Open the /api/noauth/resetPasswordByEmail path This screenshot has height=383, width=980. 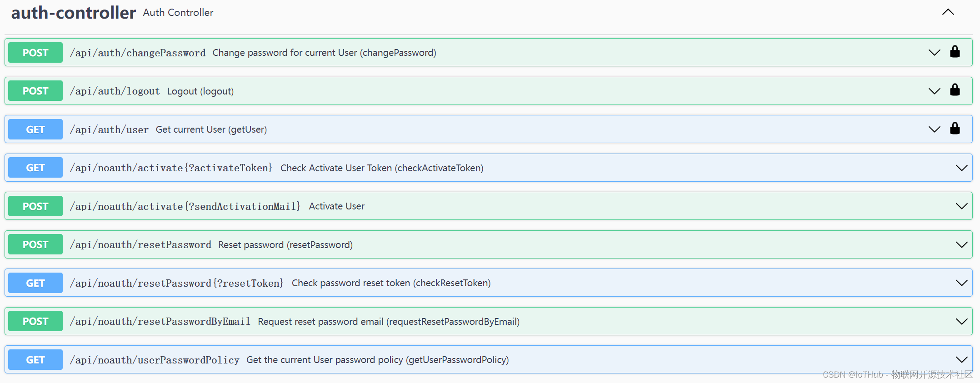tap(160, 321)
